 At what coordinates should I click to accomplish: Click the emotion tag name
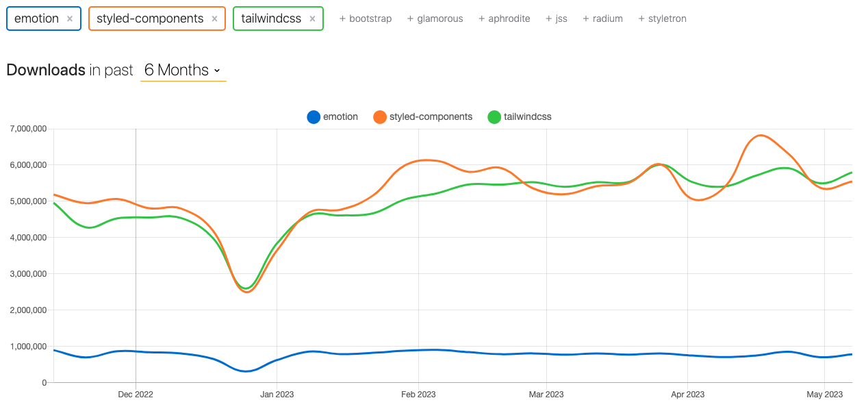pos(37,18)
